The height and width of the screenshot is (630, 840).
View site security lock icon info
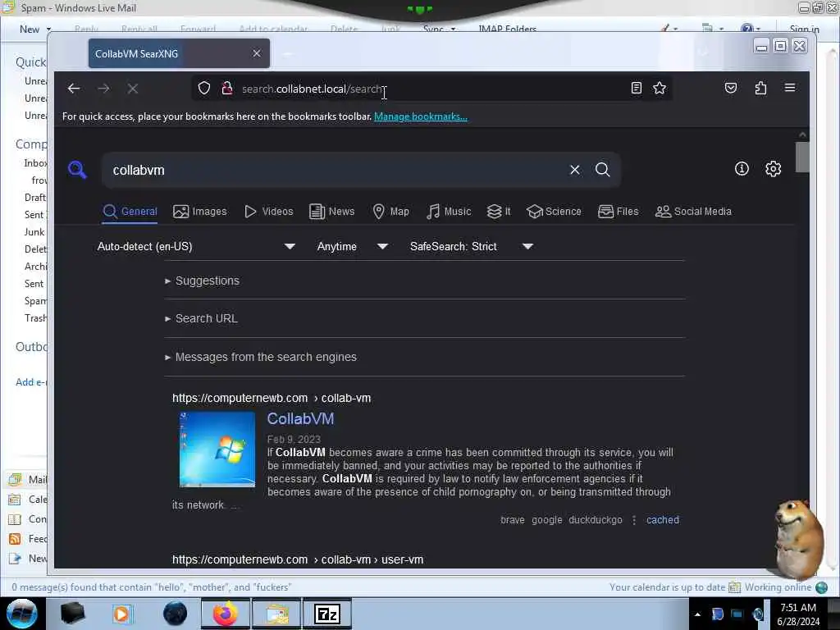point(227,89)
